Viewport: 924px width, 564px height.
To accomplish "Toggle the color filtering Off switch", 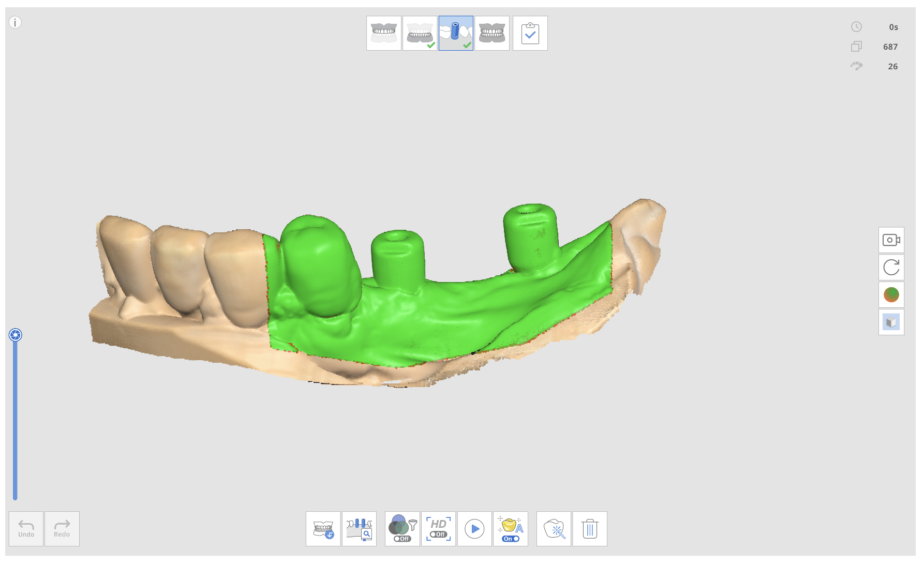I will point(403,529).
